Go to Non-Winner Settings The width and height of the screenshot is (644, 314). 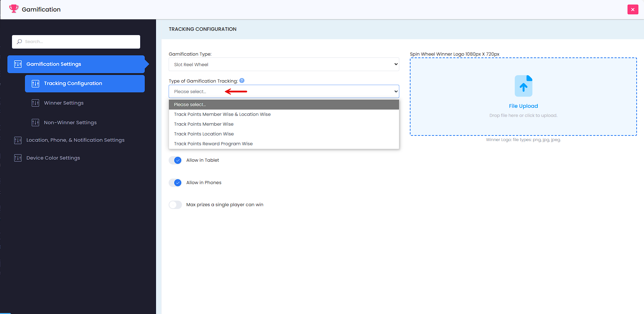(70, 123)
